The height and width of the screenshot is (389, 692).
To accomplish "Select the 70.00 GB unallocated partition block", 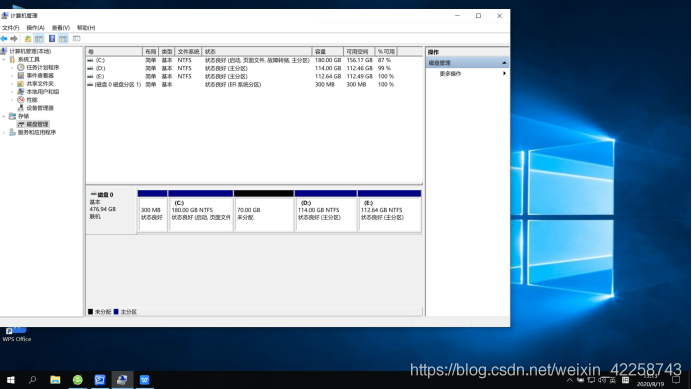I will pos(263,211).
